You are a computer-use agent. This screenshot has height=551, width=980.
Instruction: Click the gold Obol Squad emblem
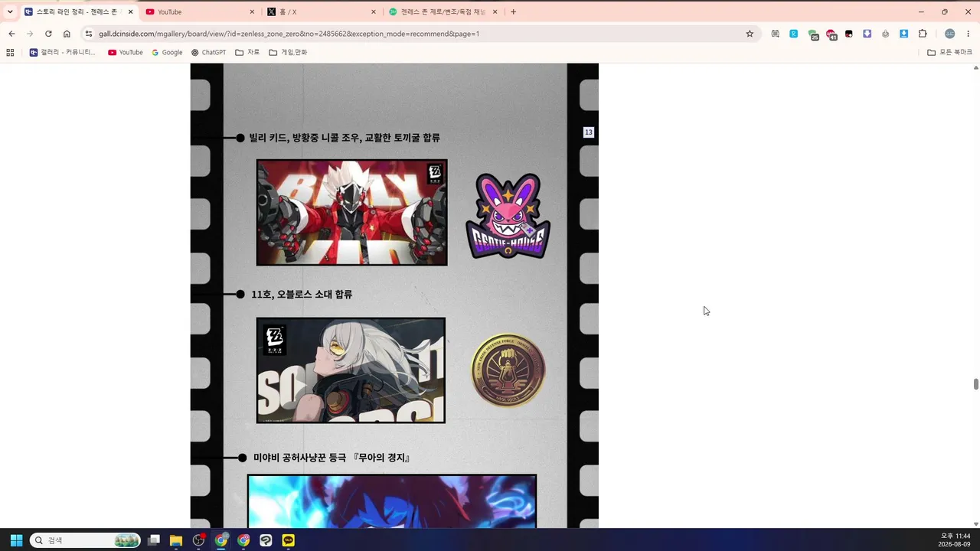(x=508, y=370)
